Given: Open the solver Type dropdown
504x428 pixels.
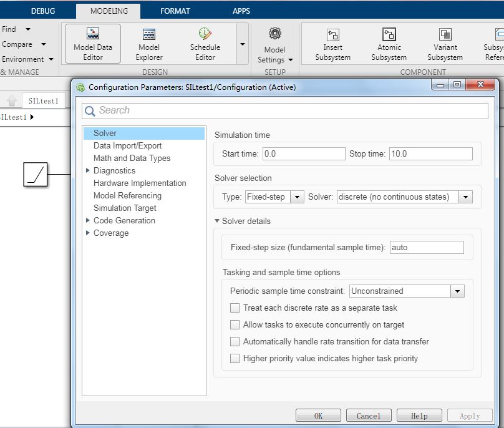Looking at the screenshot, I should coord(297,197).
